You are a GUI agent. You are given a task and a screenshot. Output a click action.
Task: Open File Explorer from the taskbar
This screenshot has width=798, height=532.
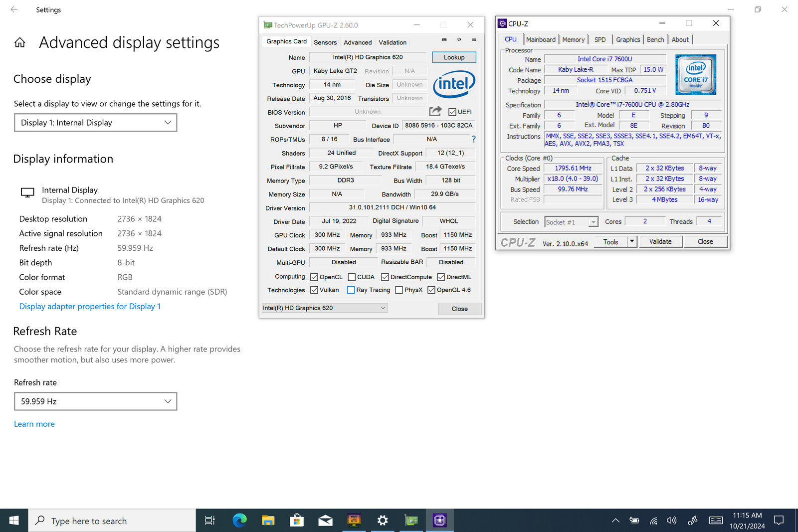[268, 521]
